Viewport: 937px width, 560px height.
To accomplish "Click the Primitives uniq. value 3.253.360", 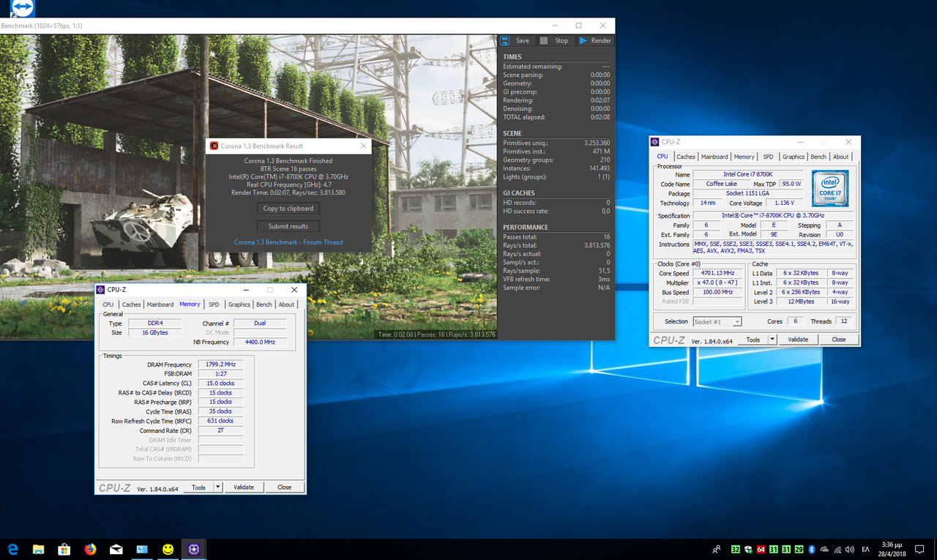I will pyautogui.click(x=597, y=143).
